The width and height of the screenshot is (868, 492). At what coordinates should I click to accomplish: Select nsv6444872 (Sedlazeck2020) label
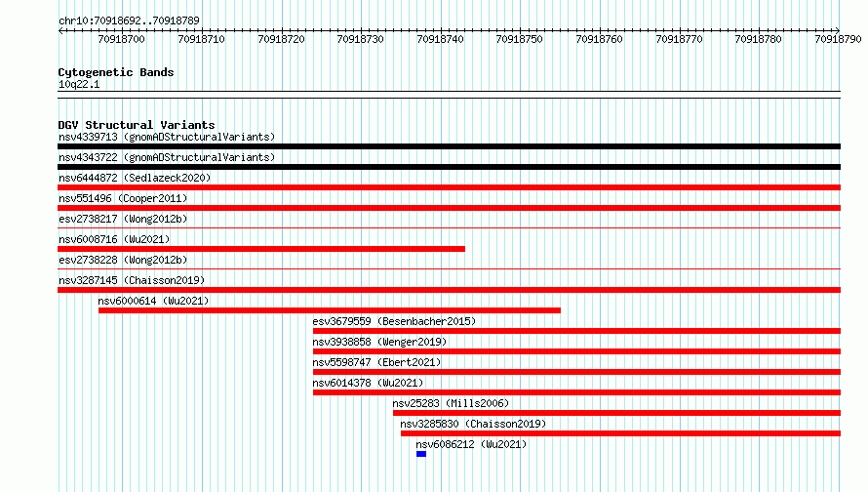135,178
